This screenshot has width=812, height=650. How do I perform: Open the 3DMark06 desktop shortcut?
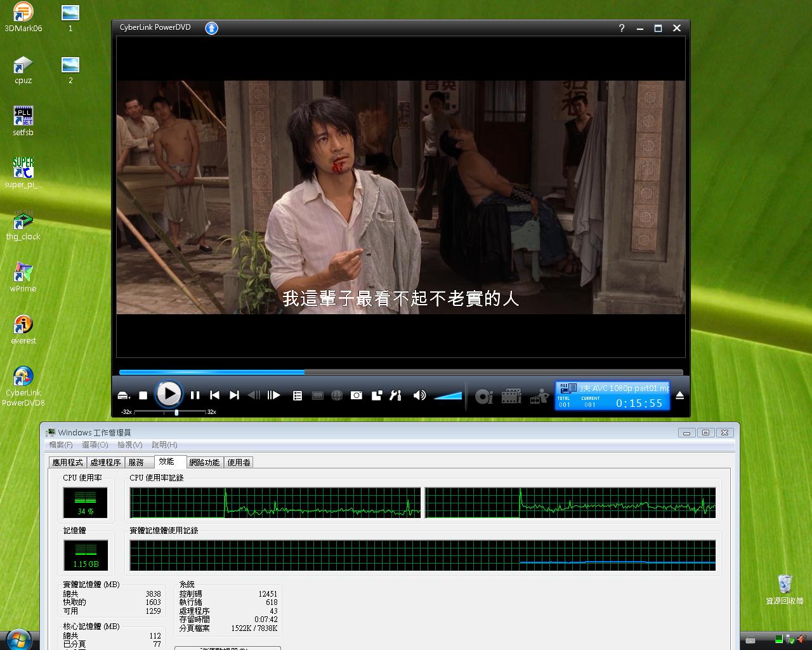click(x=23, y=17)
